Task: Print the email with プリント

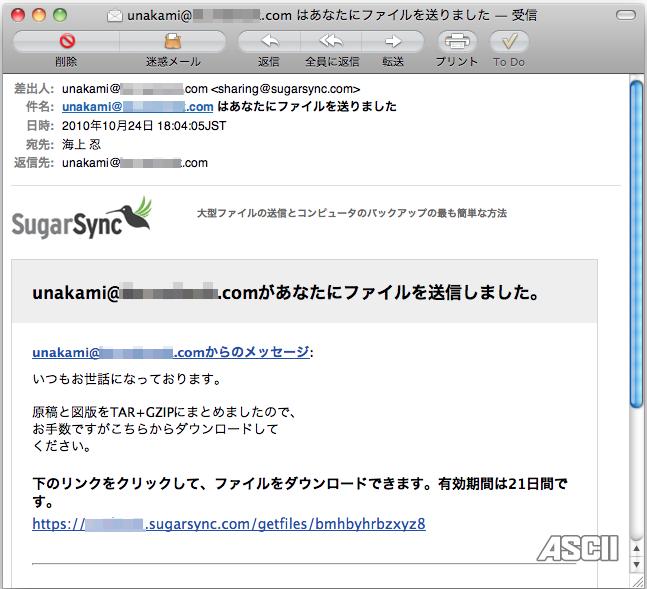Action: pos(457,41)
